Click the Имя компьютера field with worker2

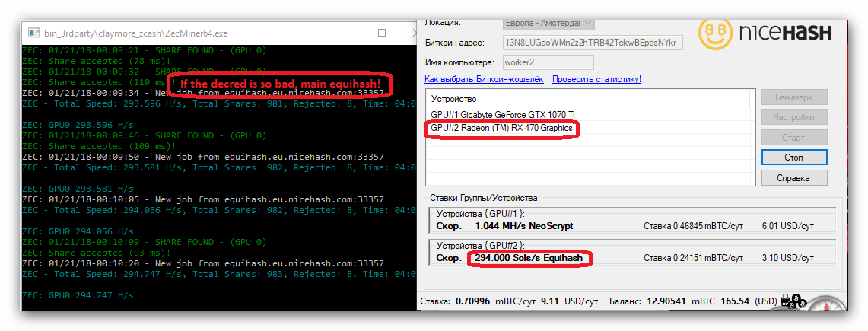pyautogui.click(x=548, y=62)
